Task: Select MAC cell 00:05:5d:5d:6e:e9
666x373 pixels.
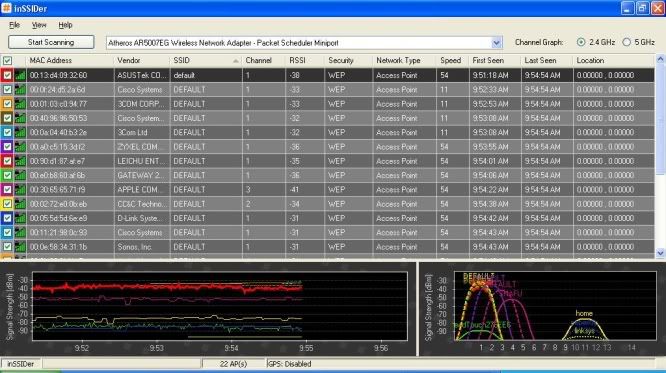Action: click(70, 218)
